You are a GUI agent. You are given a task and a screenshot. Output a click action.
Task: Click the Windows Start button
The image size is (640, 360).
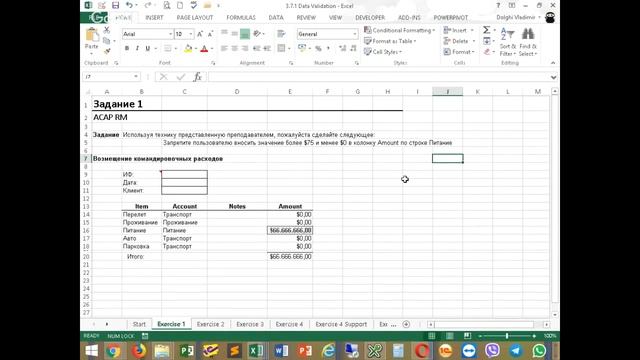coord(91,351)
